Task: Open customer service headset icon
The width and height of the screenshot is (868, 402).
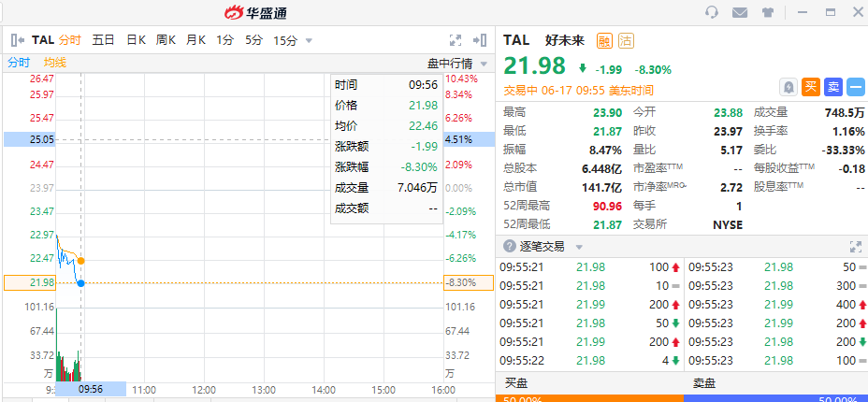Action: (x=712, y=12)
